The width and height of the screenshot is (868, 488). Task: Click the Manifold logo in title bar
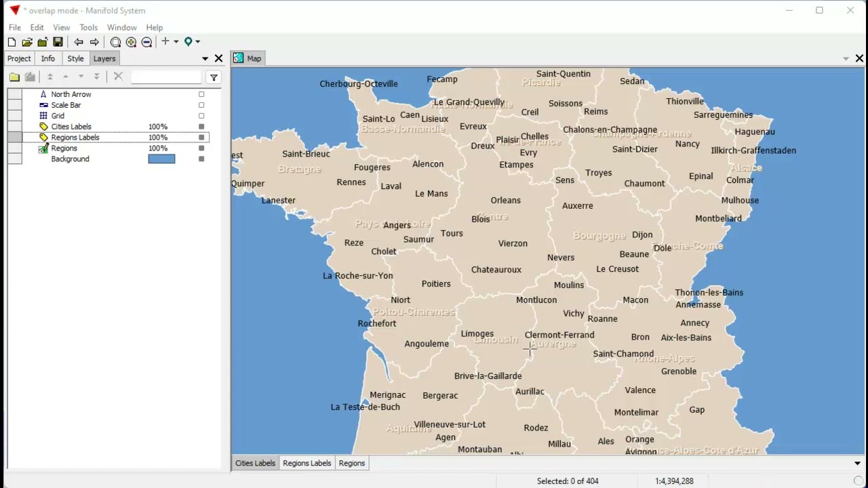tap(14, 10)
